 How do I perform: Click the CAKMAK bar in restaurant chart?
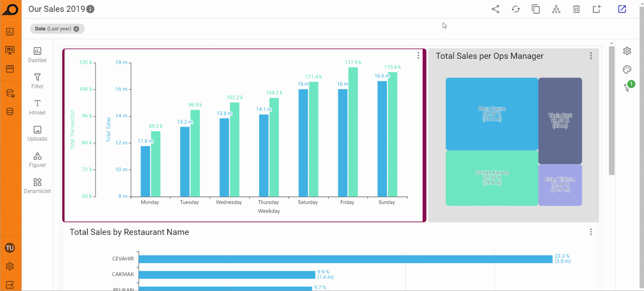click(x=227, y=275)
